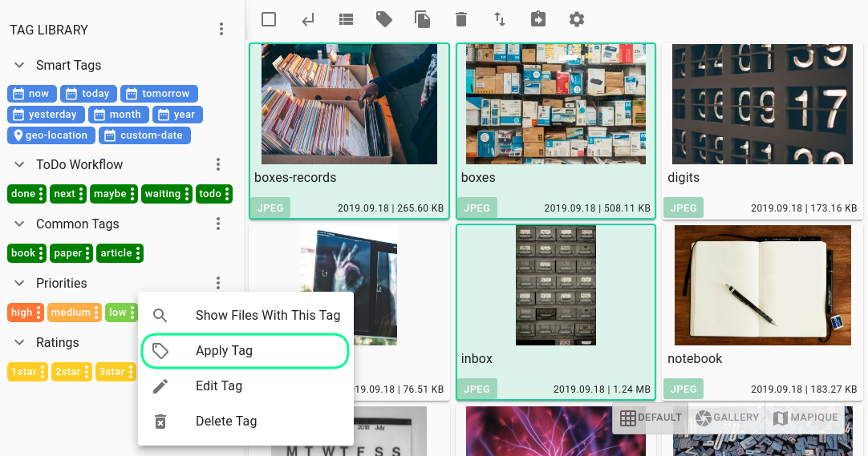
Task: Click the 'yesterday' smart tag
Action: pos(46,115)
